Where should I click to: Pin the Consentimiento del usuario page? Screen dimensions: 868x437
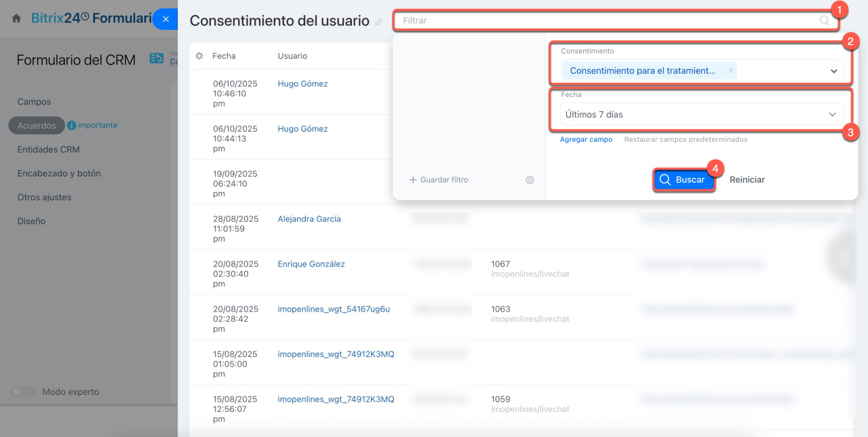pos(378,22)
